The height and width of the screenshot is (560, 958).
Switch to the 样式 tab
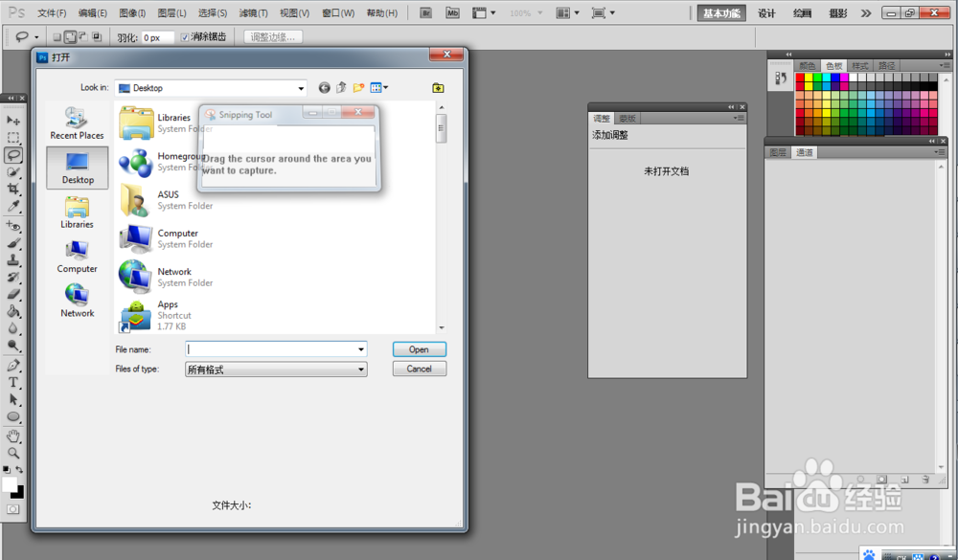(x=859, y=66)
